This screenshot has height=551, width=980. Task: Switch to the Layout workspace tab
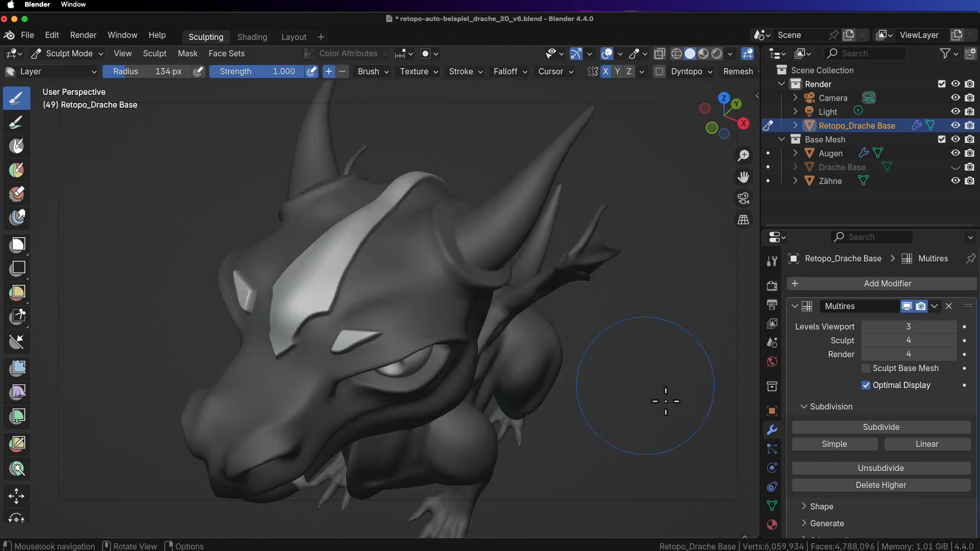pos(294,37)
